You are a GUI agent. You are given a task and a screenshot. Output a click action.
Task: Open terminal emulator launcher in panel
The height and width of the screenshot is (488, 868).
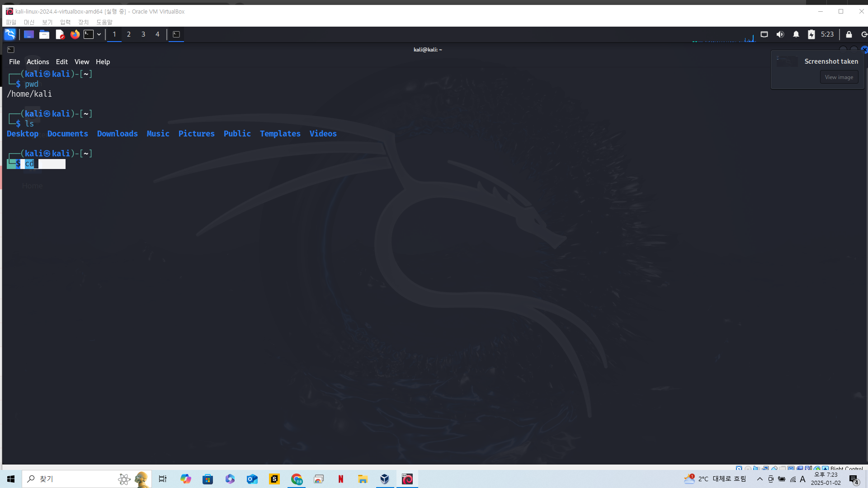coord(89,34)
